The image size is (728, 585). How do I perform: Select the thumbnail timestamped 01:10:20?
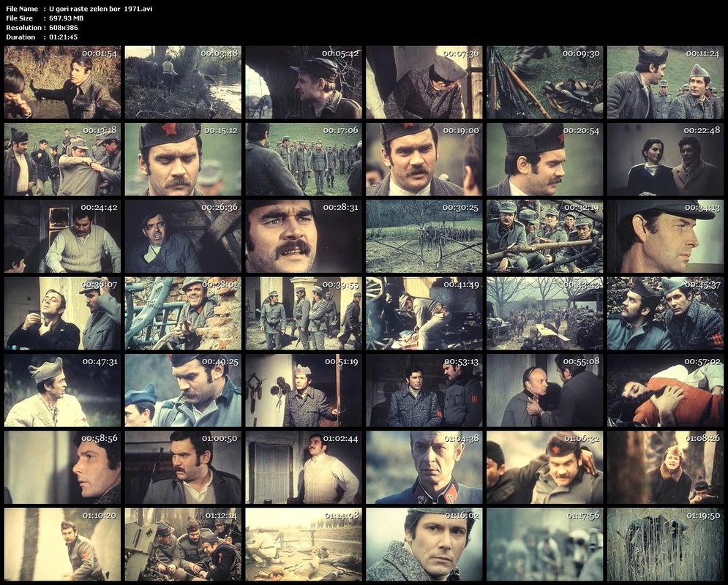click(x=62, y=544)
